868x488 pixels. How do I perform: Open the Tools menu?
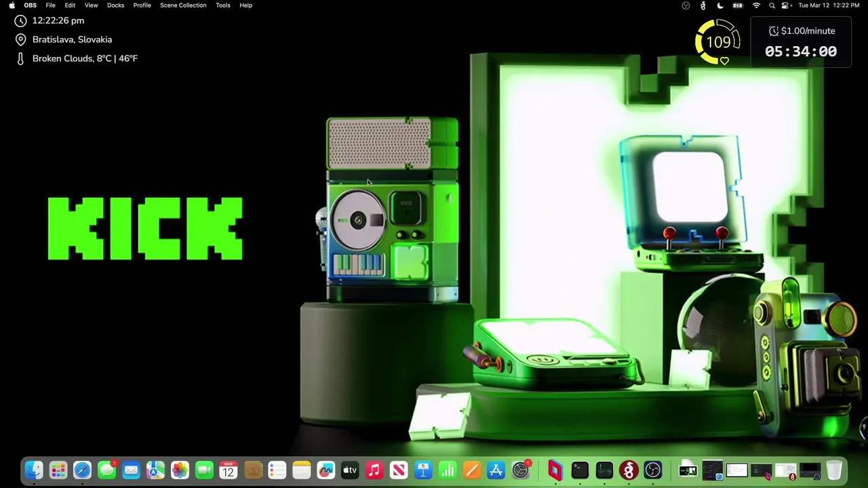(x=223, y=5)
